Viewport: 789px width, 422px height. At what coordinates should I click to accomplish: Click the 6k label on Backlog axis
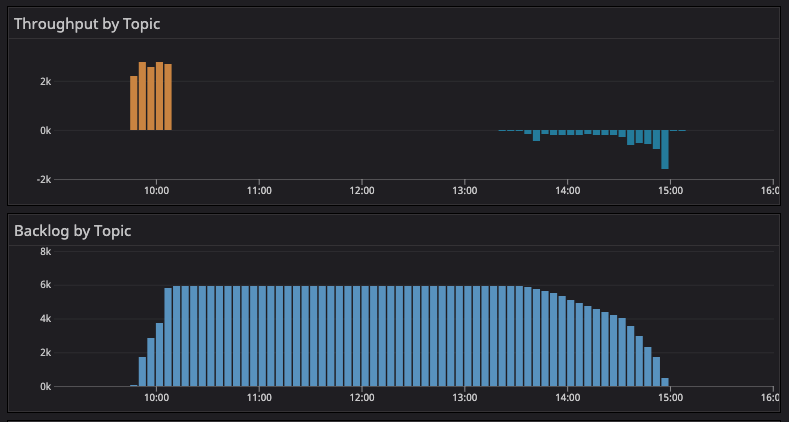coord(45,285)
